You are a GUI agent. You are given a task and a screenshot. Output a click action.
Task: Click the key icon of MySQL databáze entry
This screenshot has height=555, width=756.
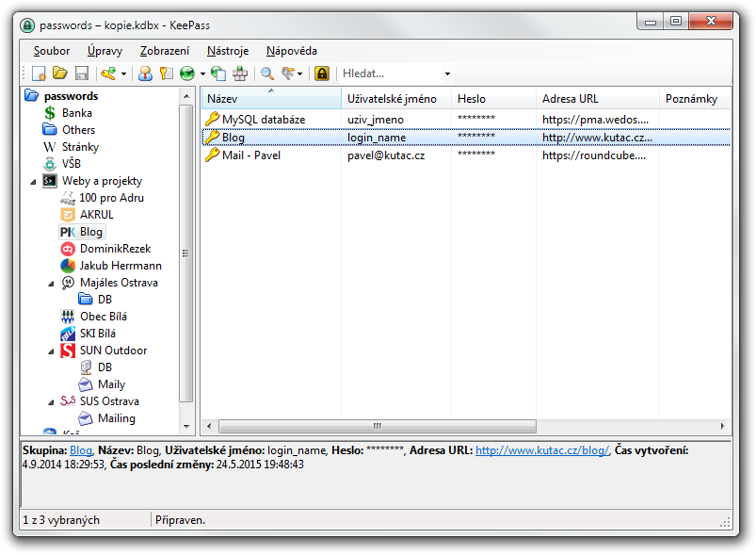click(212, 119)
